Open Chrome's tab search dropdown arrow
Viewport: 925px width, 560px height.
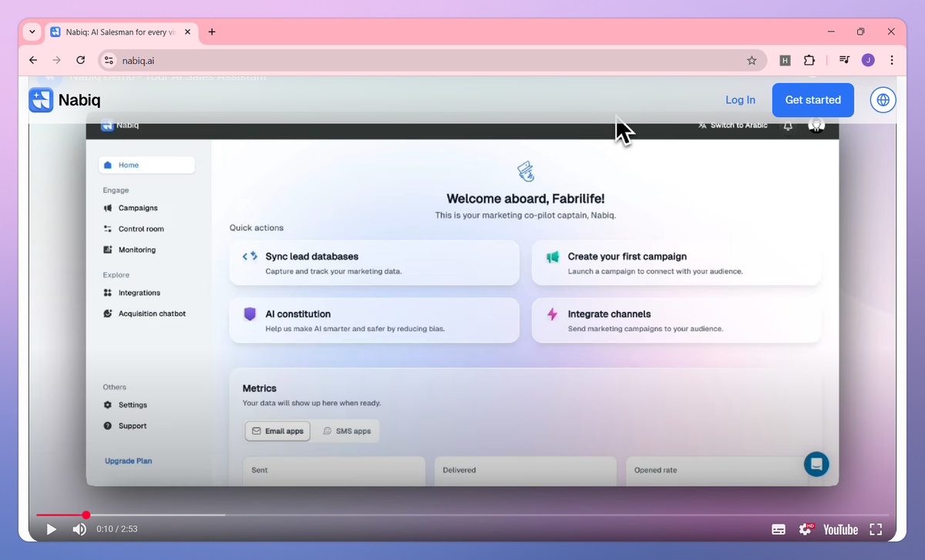pyautogui.click(x=32, y=32)
